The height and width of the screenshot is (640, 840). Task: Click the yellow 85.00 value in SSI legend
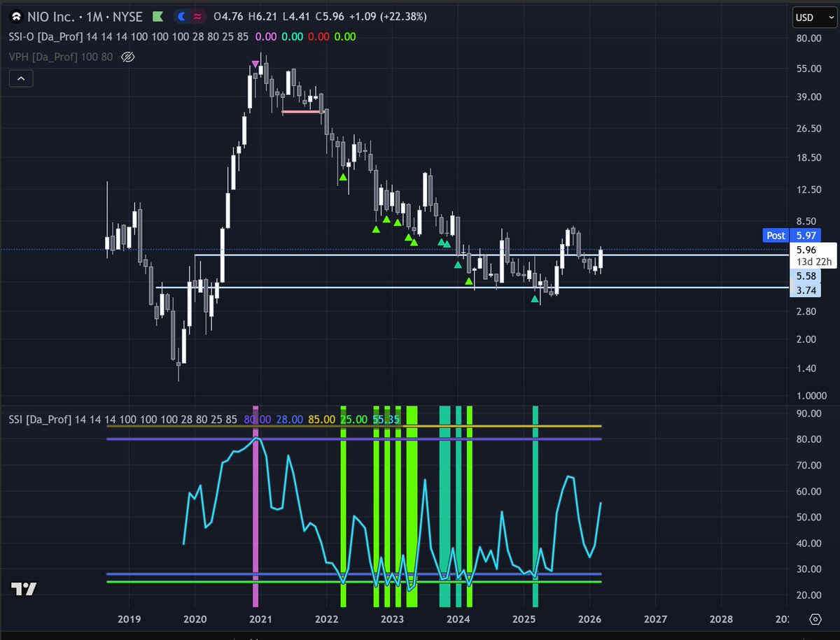[322, 419]
